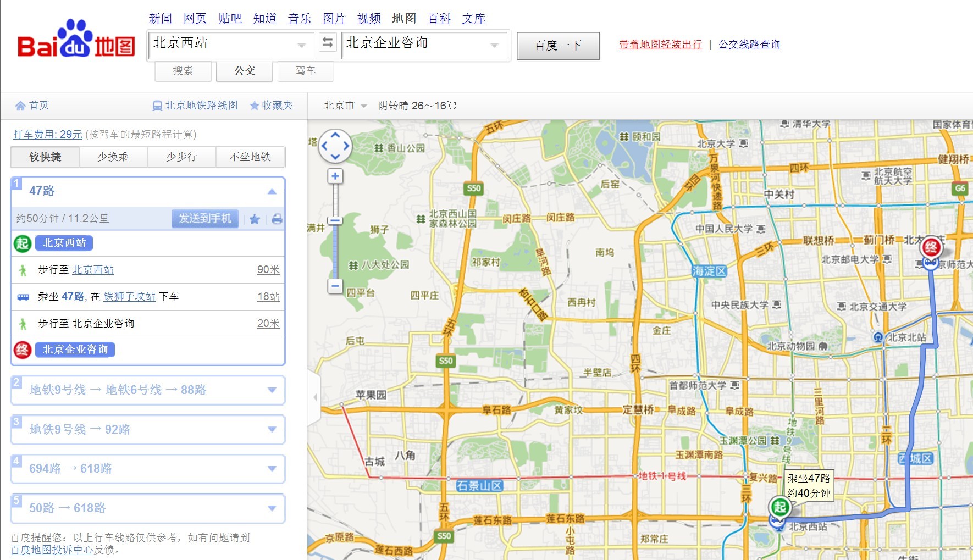
Task: Pan the map left with the compass arrow
Action: pos(324,146)
